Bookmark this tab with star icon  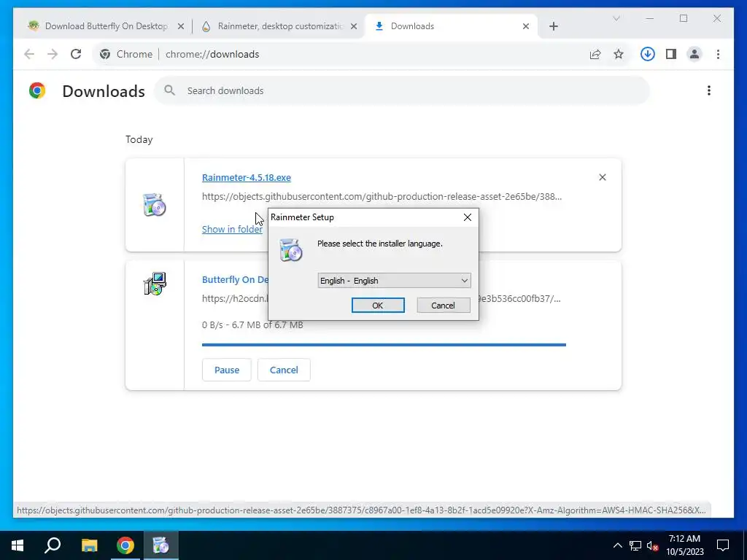click(x=619, y=54)
